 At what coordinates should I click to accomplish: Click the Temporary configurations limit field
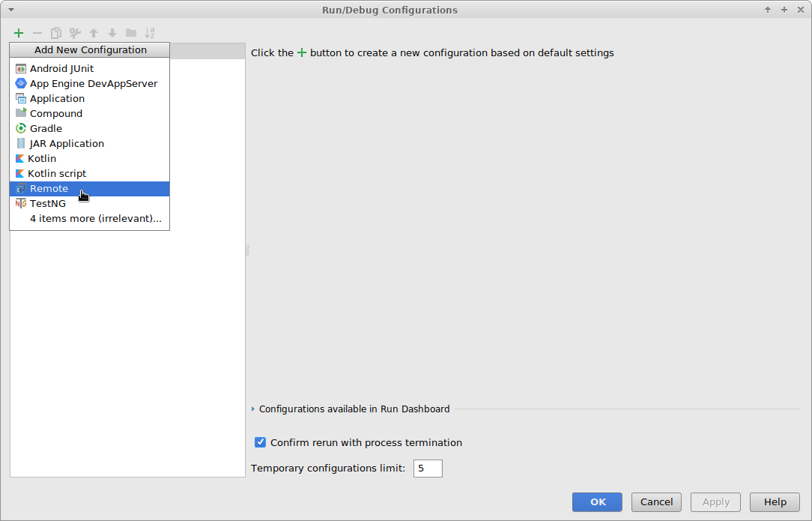click(428, 469)
